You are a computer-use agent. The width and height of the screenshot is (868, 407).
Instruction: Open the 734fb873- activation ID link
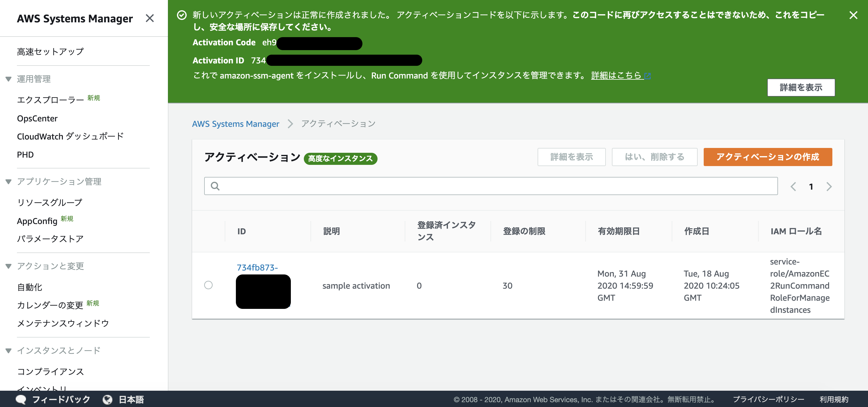(257, 268)
